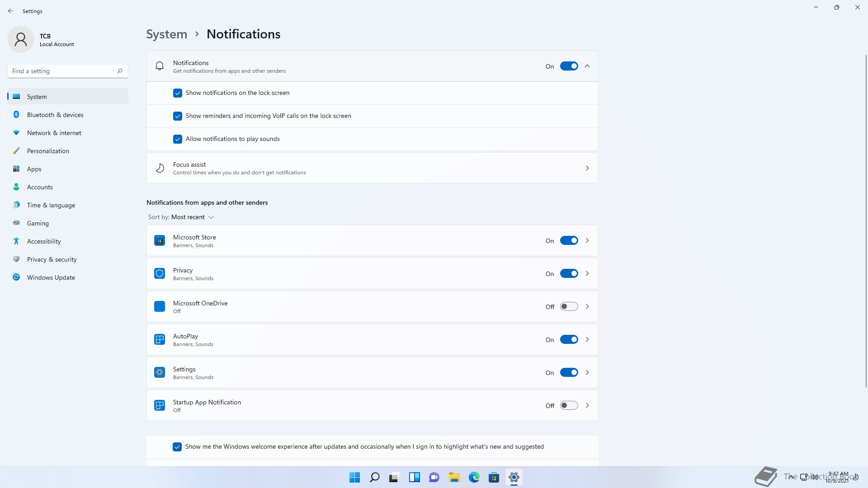Disable Microsoft Store notifications toggle
The image size is (868, 488).
point(569,240)
